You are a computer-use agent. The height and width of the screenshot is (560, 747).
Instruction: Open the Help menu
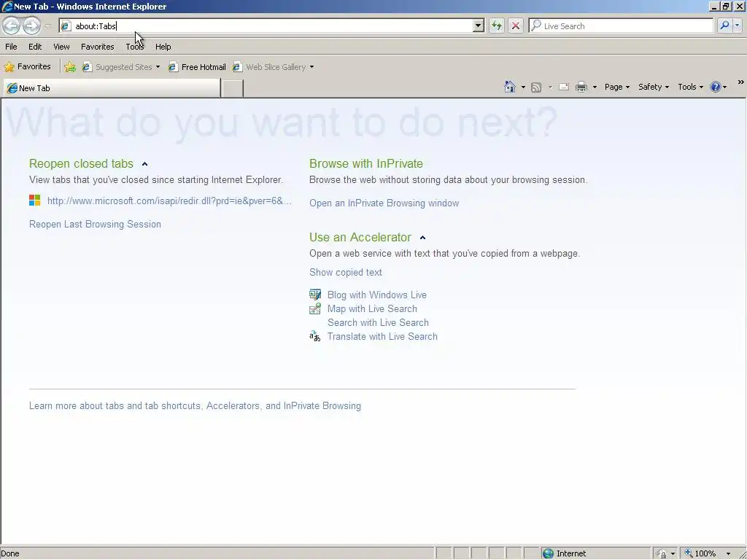pos(163,47)
